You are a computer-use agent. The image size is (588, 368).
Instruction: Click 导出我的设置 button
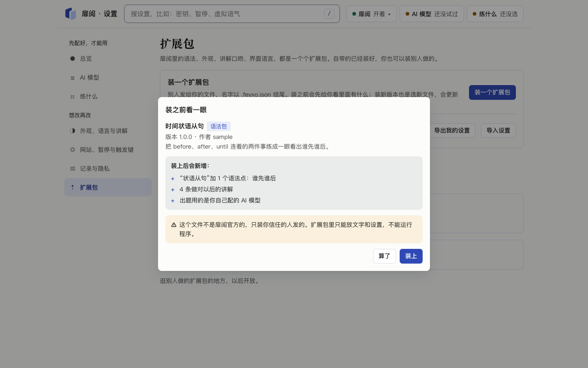452,131
